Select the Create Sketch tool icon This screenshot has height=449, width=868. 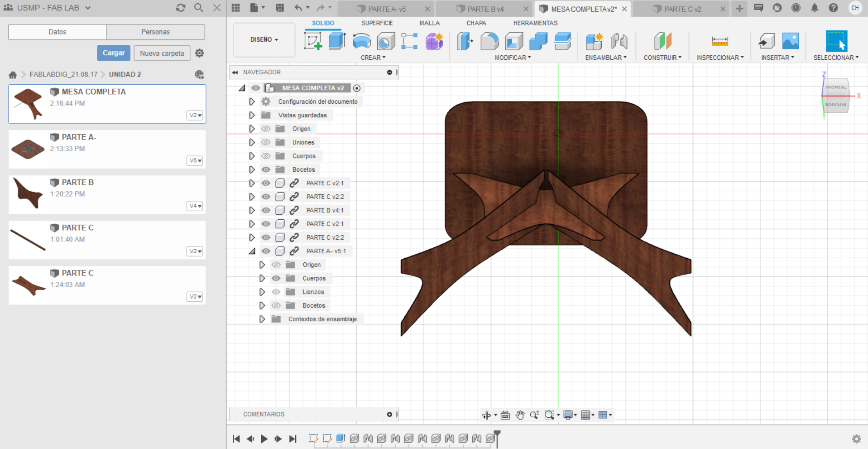[313, 41]
